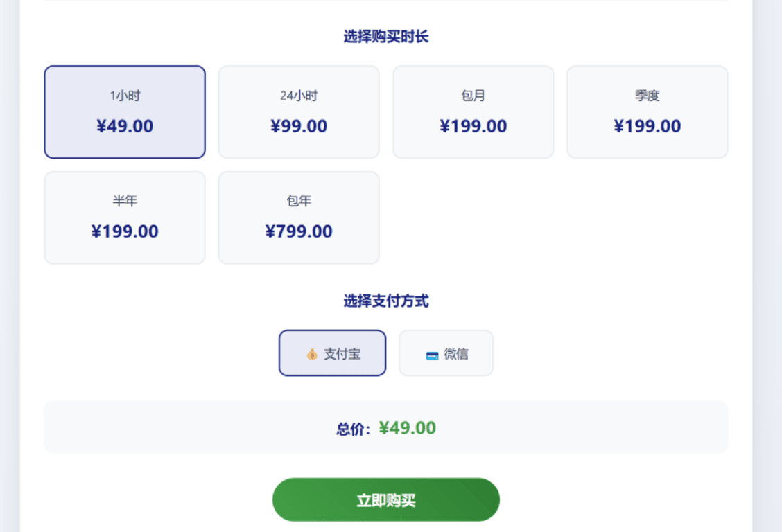The width and height of the screenshot is (782, 532).
Task: Choose the 半年 half-year plan card
Action: click(x=125, y=218)
